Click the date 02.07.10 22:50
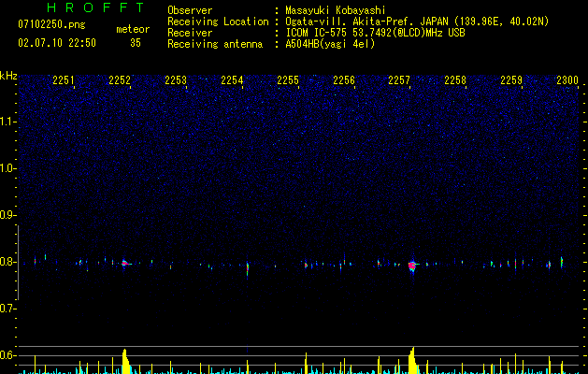The width and height of the screenshot is (588, 374). tap(57, 43)
